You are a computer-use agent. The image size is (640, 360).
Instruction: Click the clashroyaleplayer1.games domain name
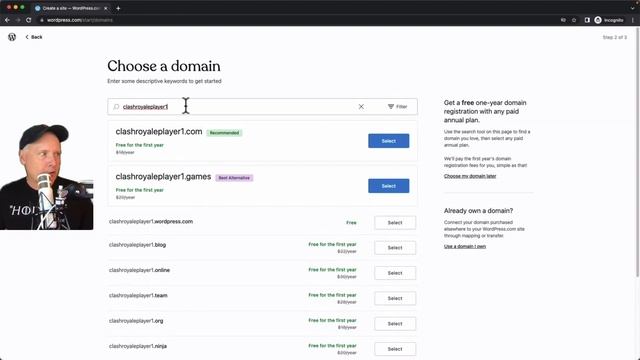coord(163,177)
